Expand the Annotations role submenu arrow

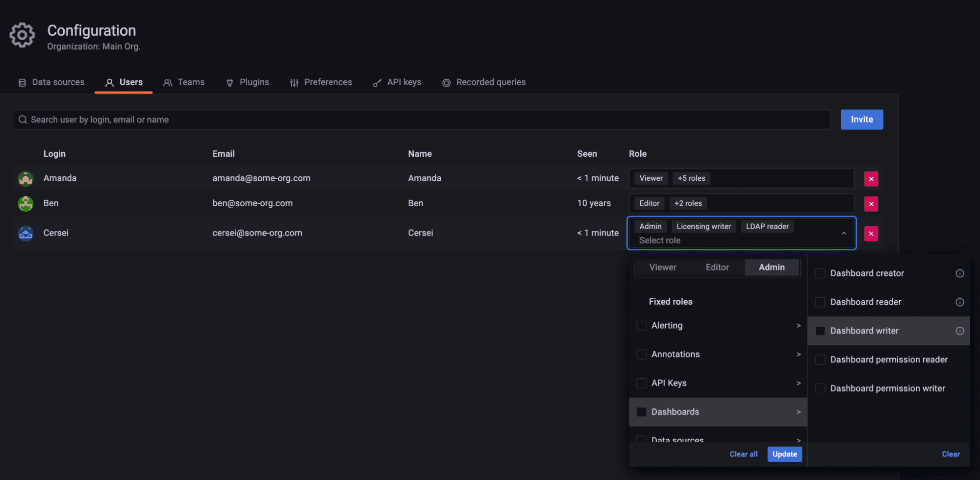pyautogui.click(x=798, y=354)
